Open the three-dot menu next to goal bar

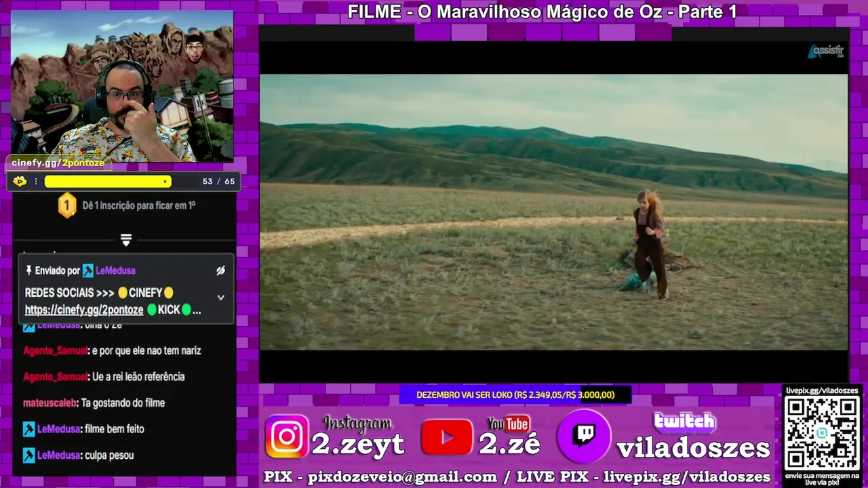(36, 181)
